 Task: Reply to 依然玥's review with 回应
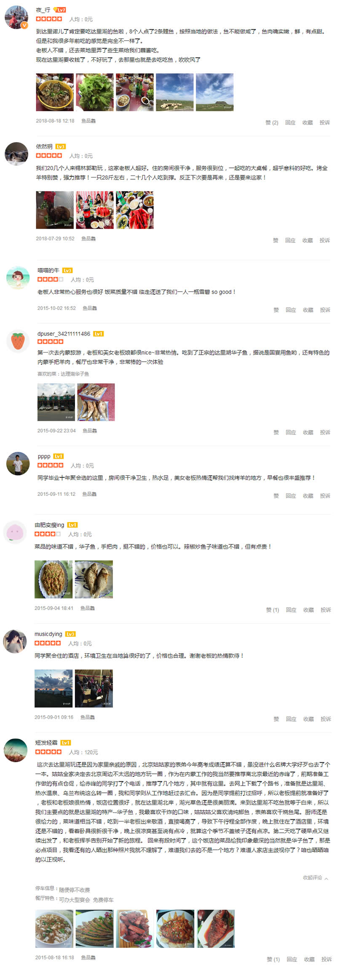tap(290, 240)
